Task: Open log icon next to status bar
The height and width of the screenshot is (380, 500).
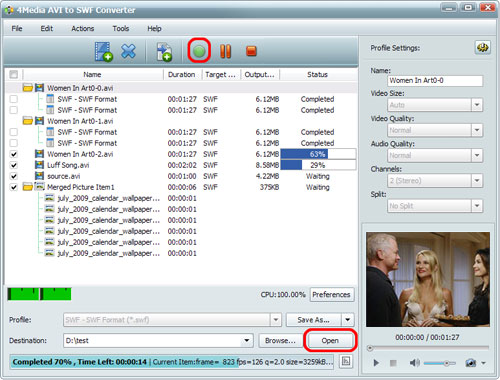Action: pyautogui.click(x=346, y=361)
